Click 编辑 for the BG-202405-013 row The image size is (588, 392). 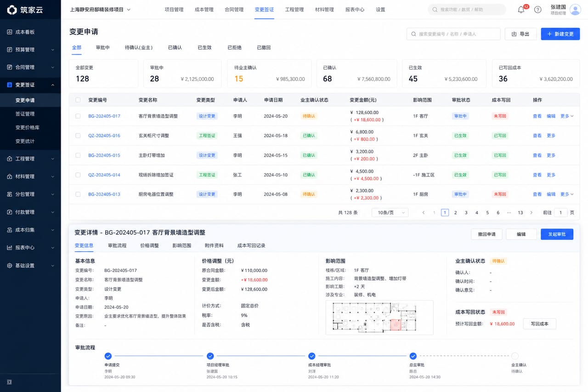551,194
